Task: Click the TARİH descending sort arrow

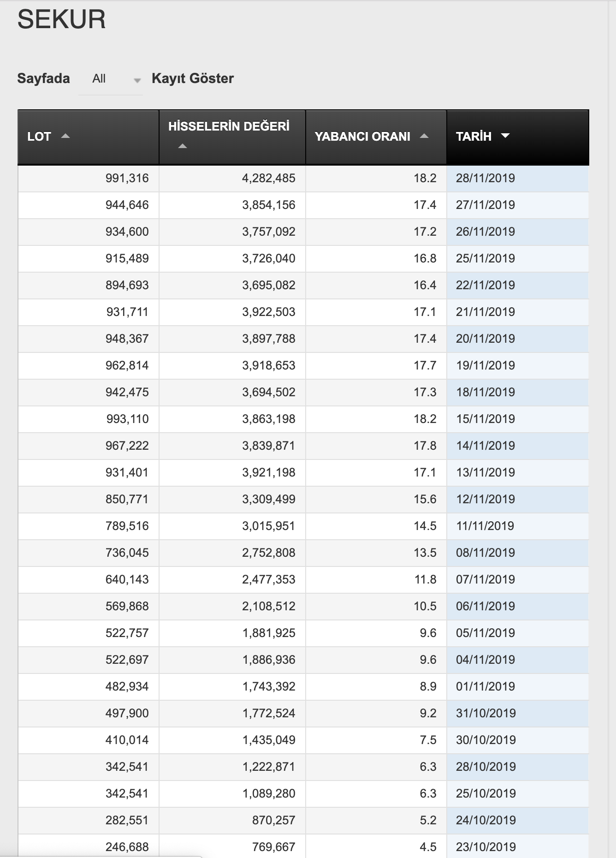Action: pos(505,136)
